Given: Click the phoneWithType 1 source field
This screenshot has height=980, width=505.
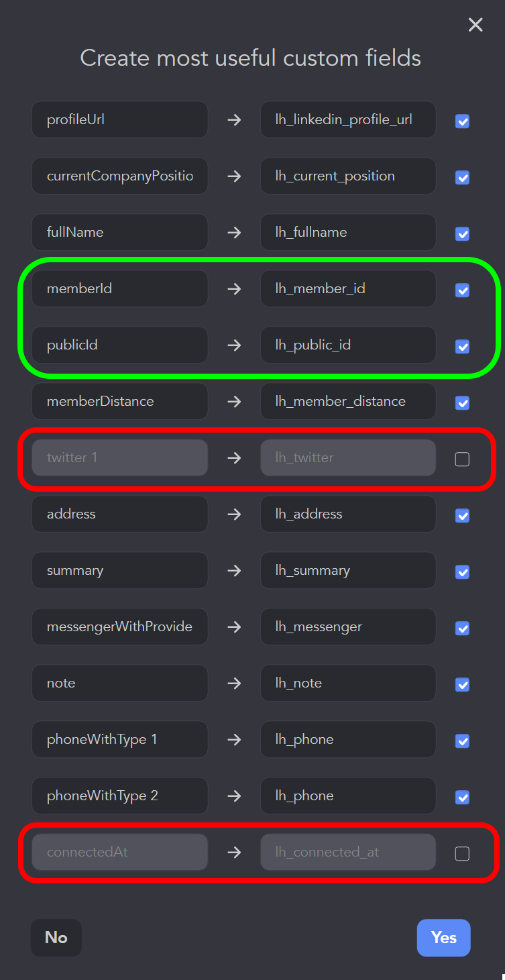Looking at the screenshot, I should pyautogui.click(x=119, y=740).
